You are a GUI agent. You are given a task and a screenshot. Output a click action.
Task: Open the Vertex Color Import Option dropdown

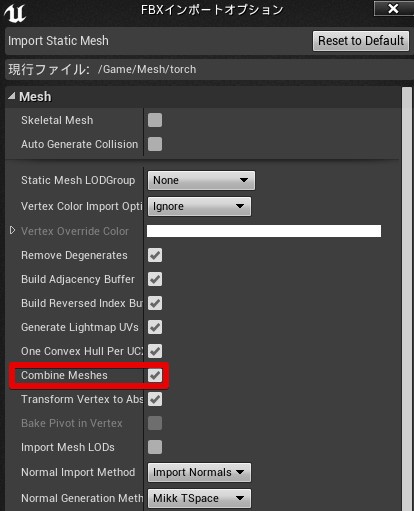199,206
